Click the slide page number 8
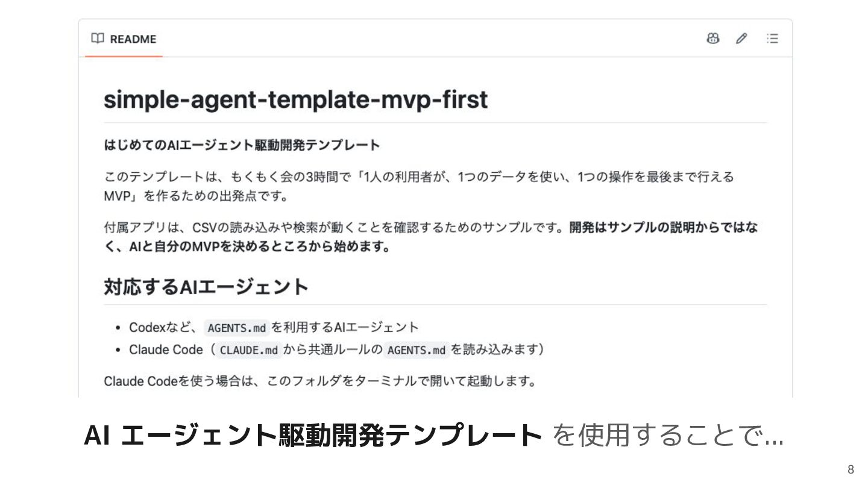Viewport: 868px width, 488px height. (x=851, y=471)
